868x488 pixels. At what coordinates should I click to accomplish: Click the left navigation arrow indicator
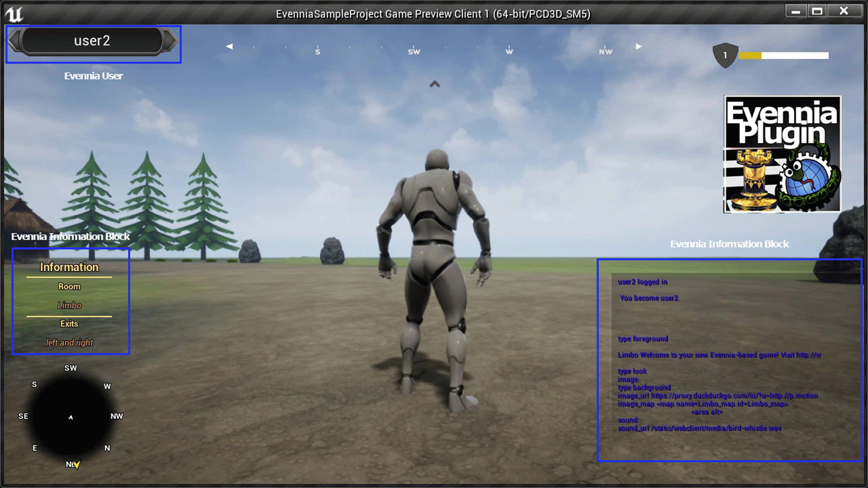[x=230, y=47]
